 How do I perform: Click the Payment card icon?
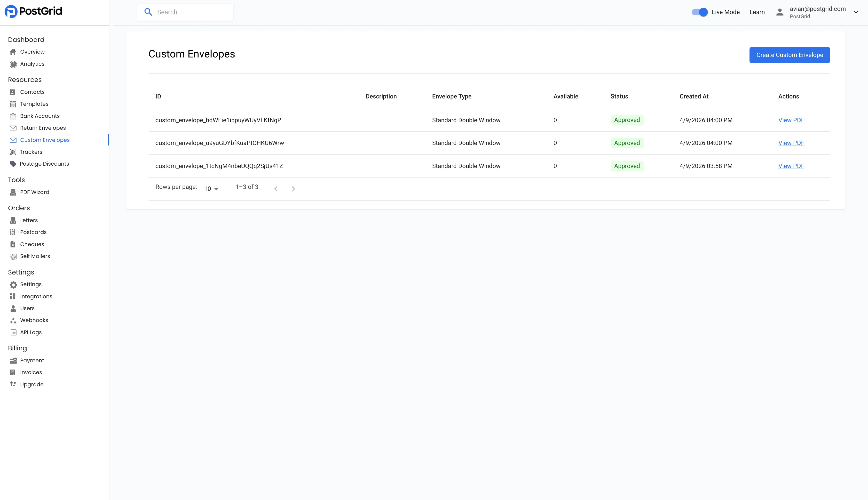pyautogui.click(x=13, y=361)
